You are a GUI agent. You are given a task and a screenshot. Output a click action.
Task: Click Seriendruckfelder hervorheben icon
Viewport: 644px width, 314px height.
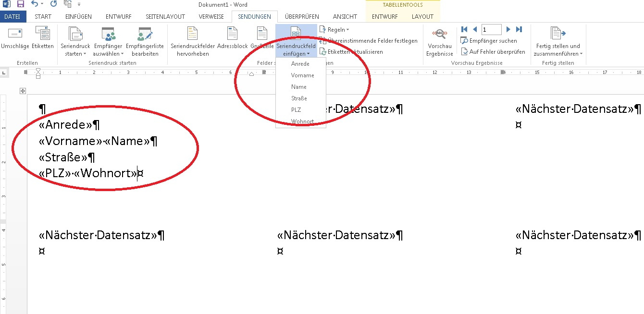192,35
